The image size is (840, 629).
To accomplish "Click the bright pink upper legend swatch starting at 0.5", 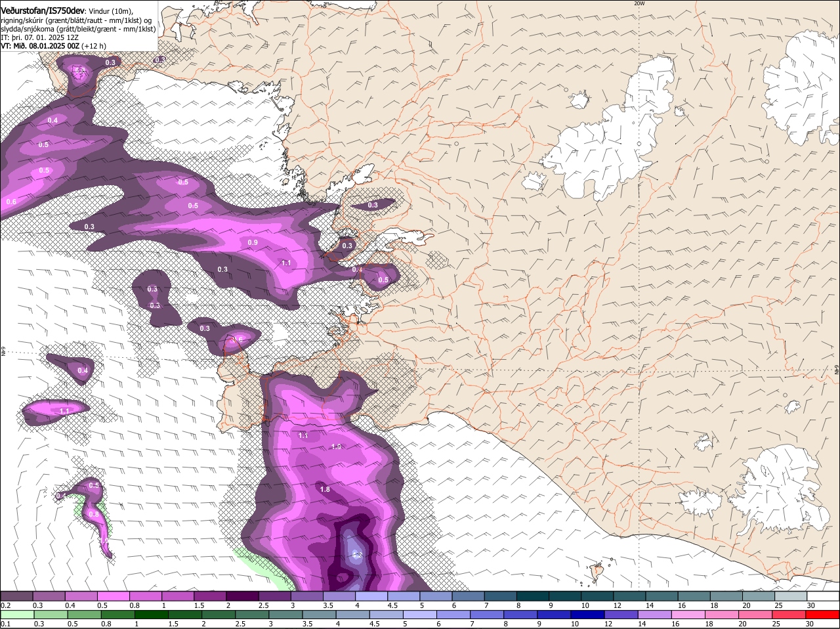I will pos(114,596).
